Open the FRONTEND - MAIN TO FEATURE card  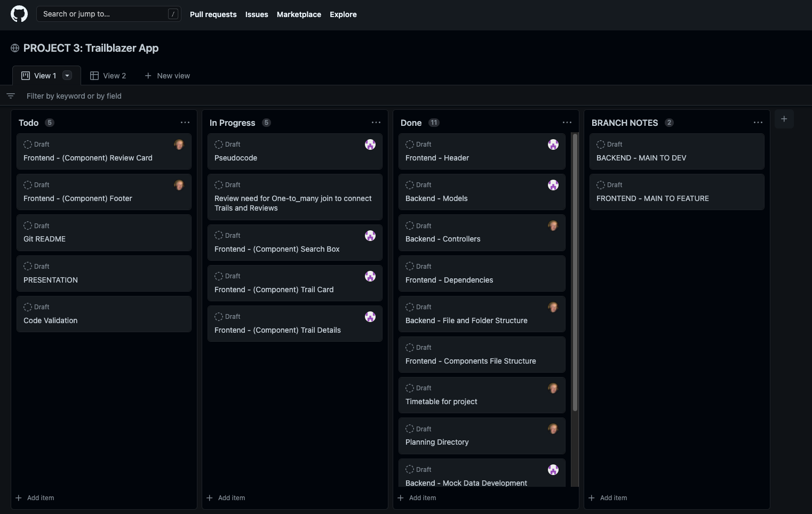pyautogui.click(x=677, y=192)
